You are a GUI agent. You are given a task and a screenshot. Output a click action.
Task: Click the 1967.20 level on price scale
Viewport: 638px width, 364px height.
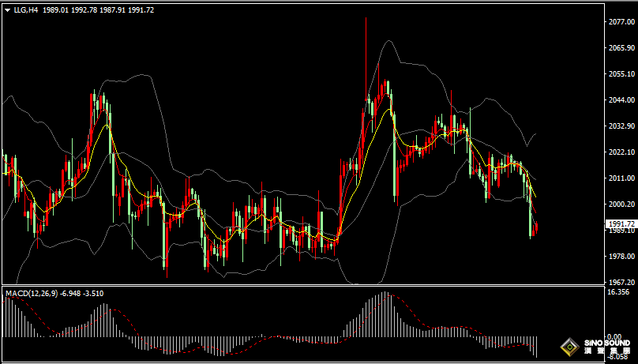click(x=620, y=281)
